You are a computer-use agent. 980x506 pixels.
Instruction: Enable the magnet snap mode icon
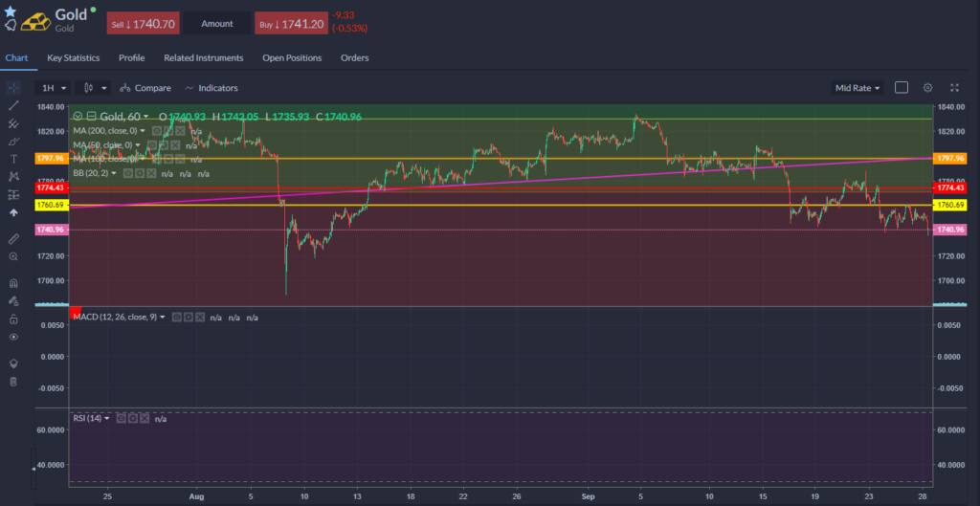point(13,283)
